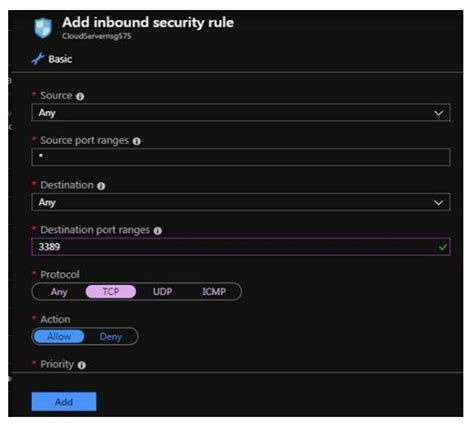Expand the Destination dropdown
Viewport: 474px width, 427px height.
click(241, 202)
